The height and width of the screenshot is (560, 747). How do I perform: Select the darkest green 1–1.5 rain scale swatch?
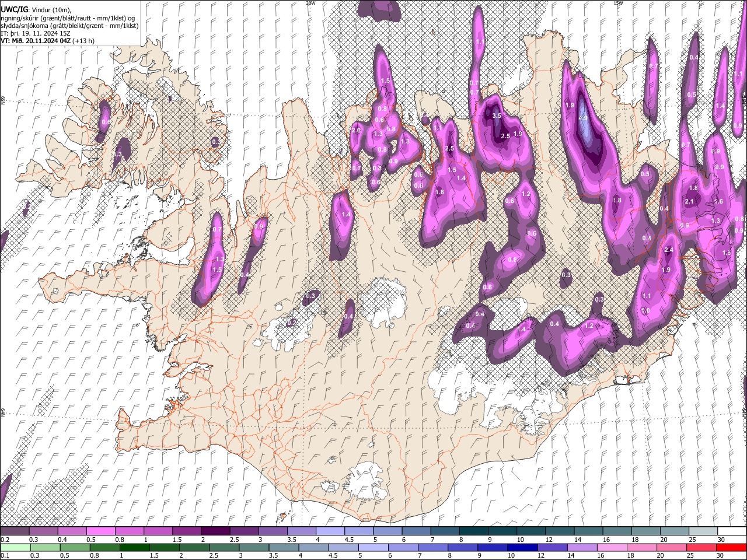[x=134, y=547]
